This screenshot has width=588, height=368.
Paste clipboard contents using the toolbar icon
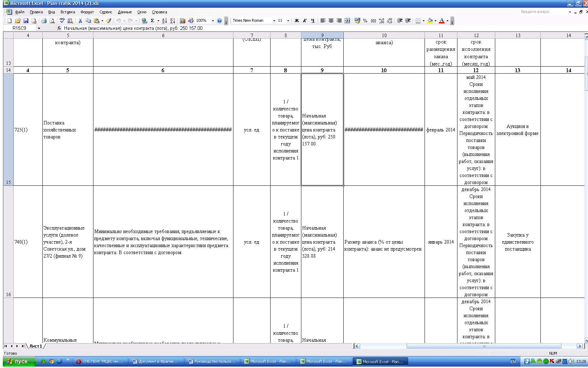[x=96, y=21]
